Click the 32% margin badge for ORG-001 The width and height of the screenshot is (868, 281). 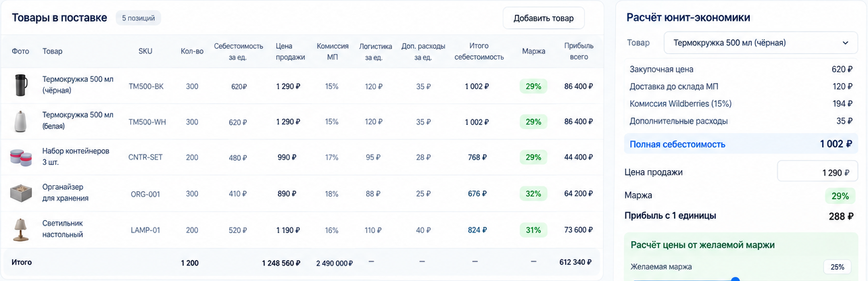pos(533,194)
